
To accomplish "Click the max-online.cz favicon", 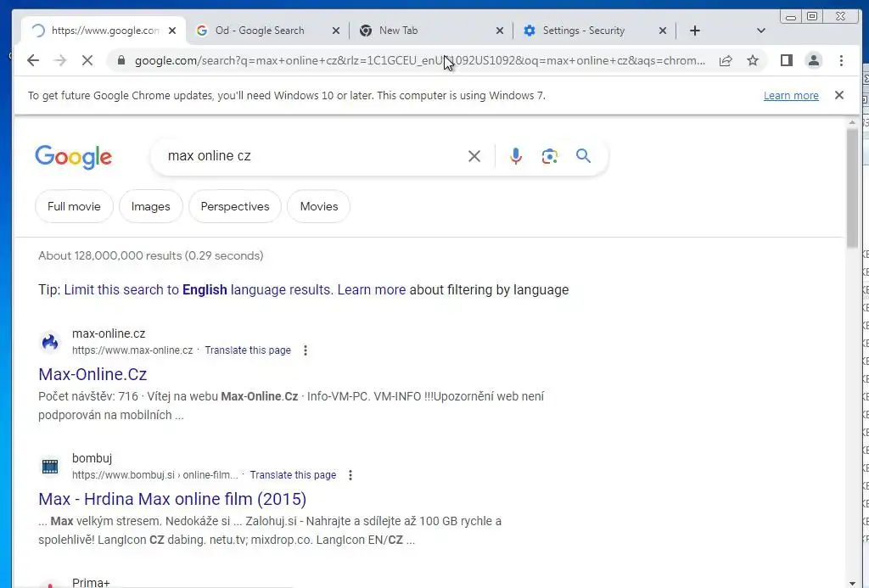I will click(50, 342).
